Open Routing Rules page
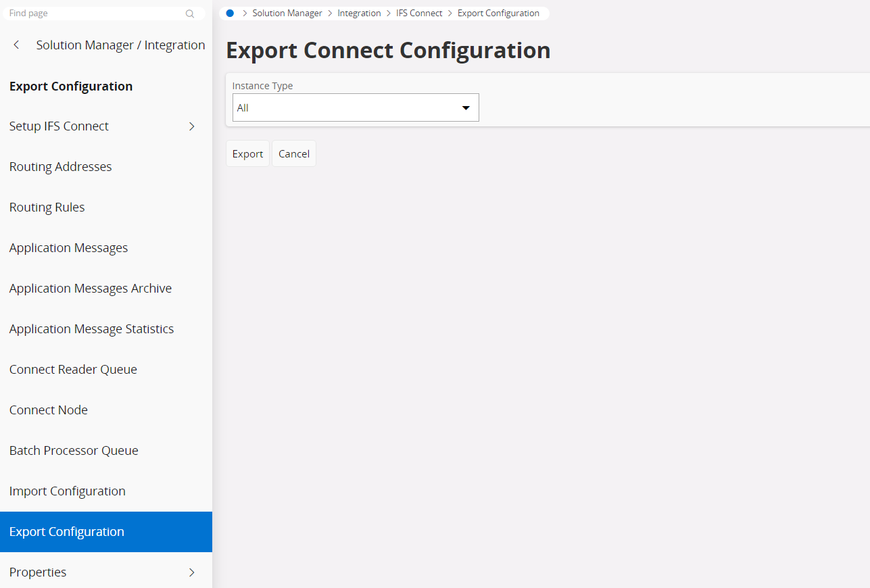 pos(47,207)
